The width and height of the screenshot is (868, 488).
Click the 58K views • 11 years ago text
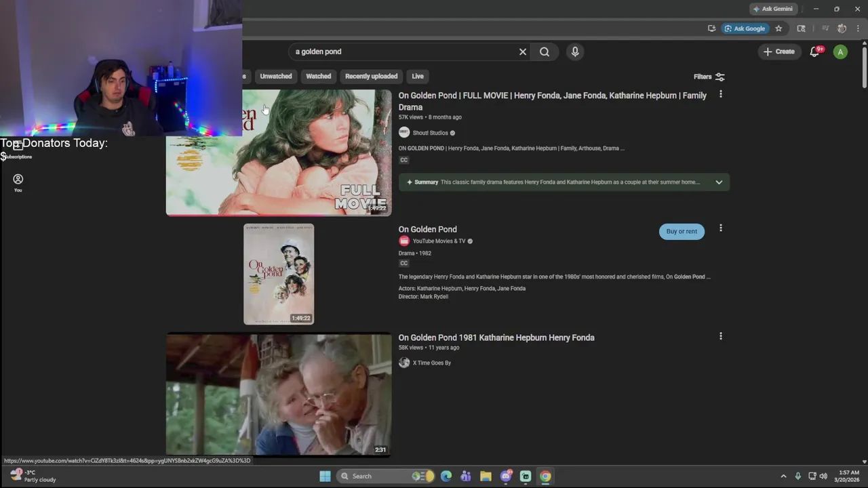429,348
